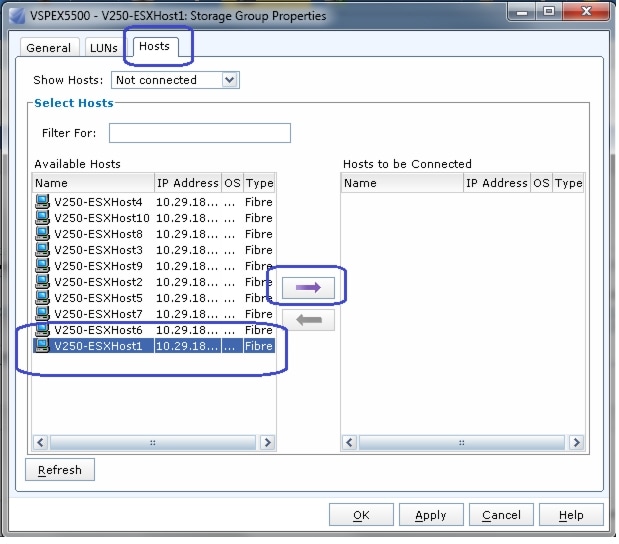Viewport: 619px width, 544px height.
Task: Confirm with the OK button
Action: pyautogui.click(x=361, y=515)
